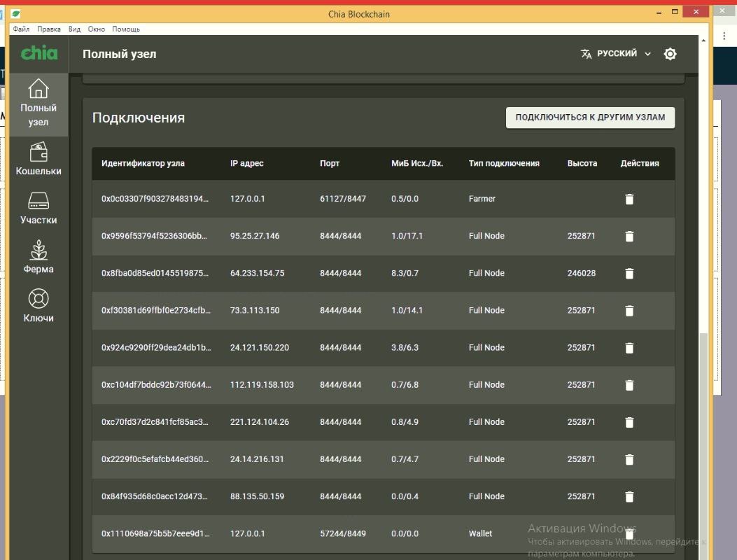
Task: Delete connection 95.25.27.146
Action: (x=629, y=236)
